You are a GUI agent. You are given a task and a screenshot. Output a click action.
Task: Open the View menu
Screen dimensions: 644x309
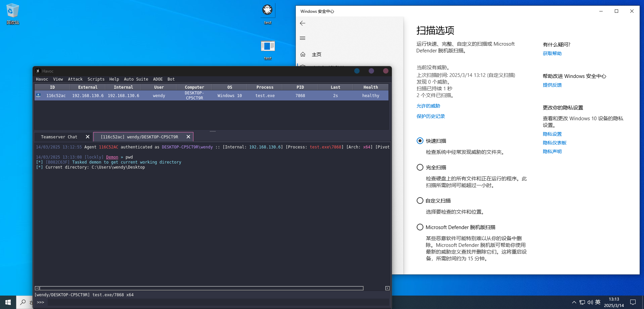click(x=58, y=79)
